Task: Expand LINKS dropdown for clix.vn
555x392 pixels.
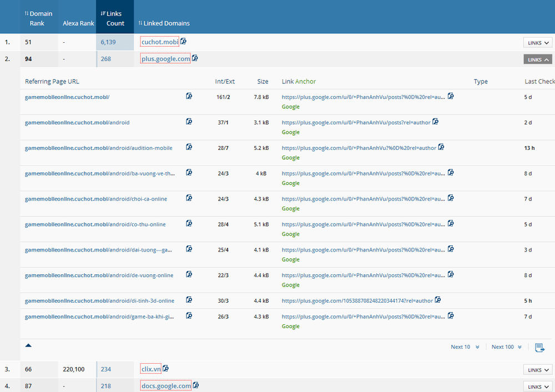Action: (538, 370)
